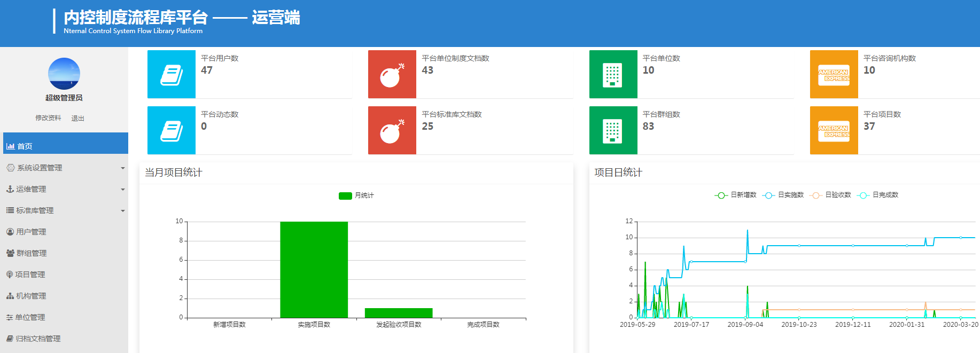980x353 pixels.
Task: Click the green 月统计 legend swatch
Action: 345,196
